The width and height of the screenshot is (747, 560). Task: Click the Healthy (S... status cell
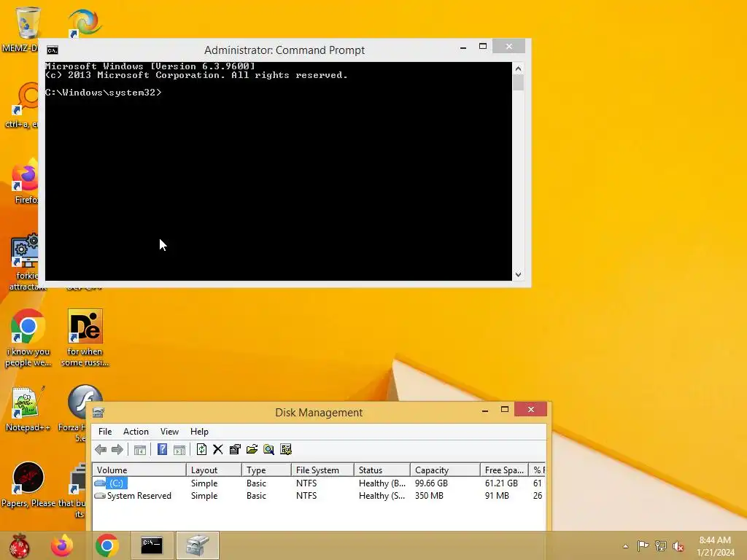[x=382, y=496]
